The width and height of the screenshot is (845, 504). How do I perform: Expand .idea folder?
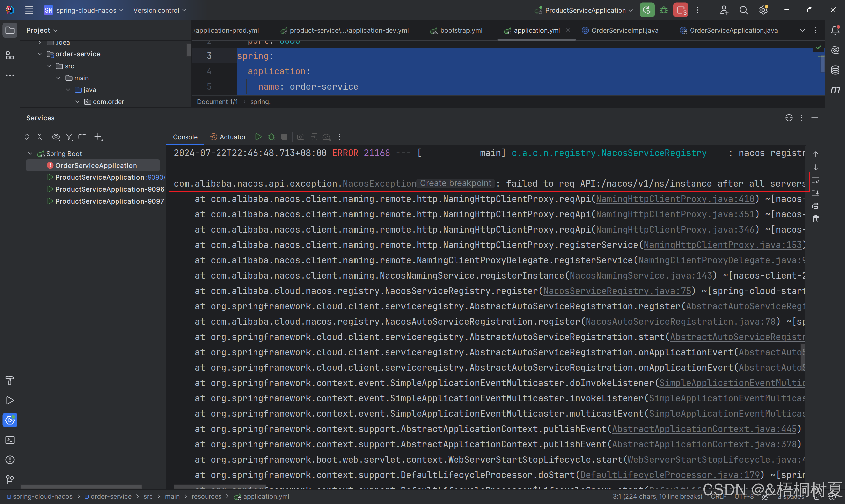pyautogui.click(x=40, y=42)
